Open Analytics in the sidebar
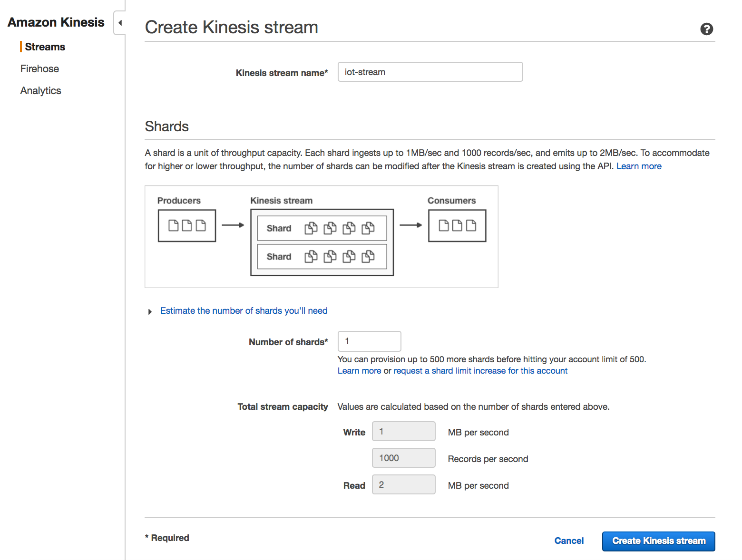Screen dimensions: 742x560 40,90
